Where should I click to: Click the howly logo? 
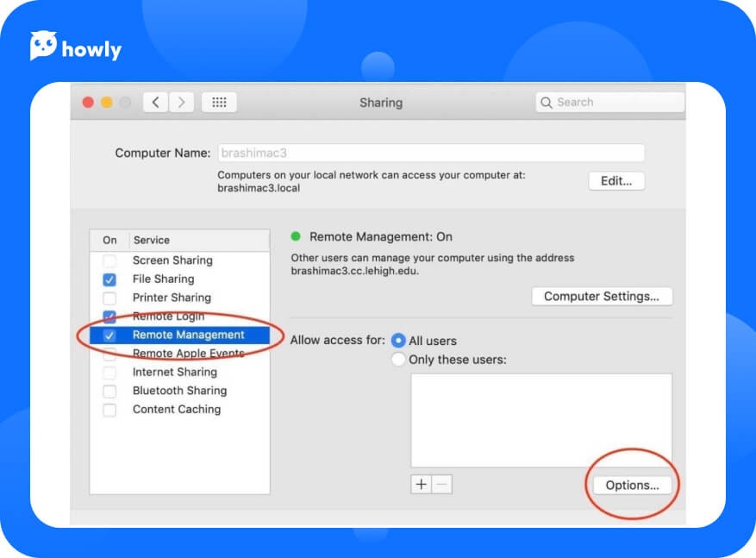(76, 47)
